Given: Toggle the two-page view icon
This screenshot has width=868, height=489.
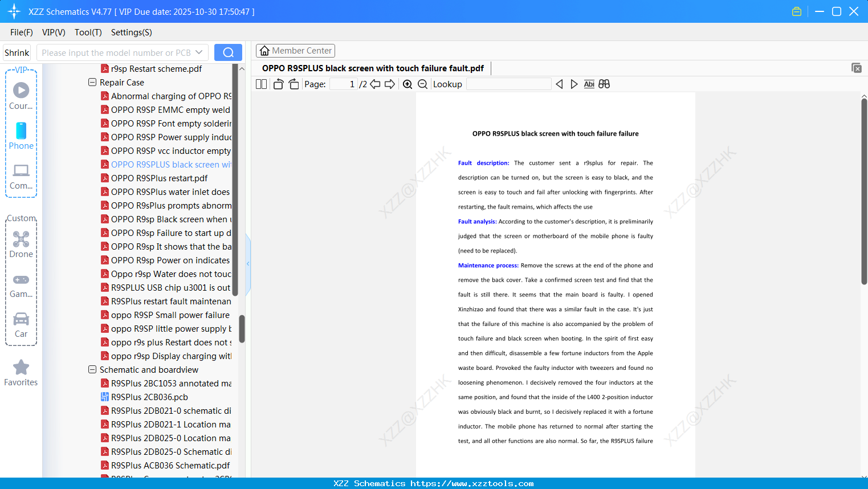Looking at the screenshot, I should pyautogui.click(x=261, y=84).
